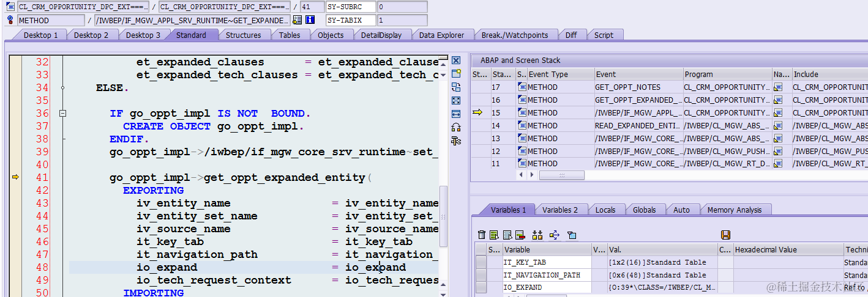Open the Structures tab
Screen dimensions: 868x297
coord(243,35)
